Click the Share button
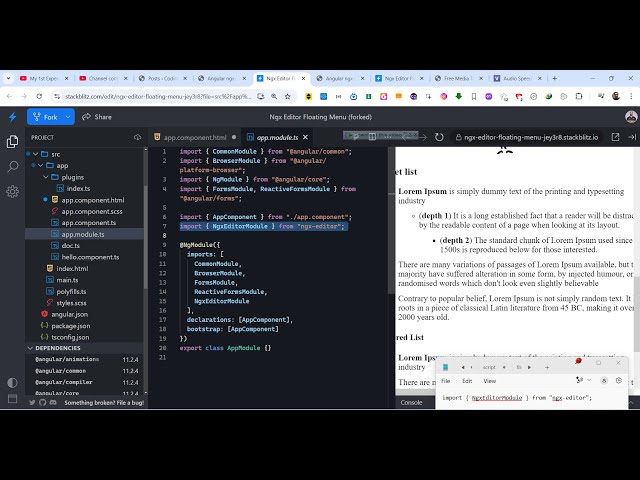The image size is (640, 480). 98,117
